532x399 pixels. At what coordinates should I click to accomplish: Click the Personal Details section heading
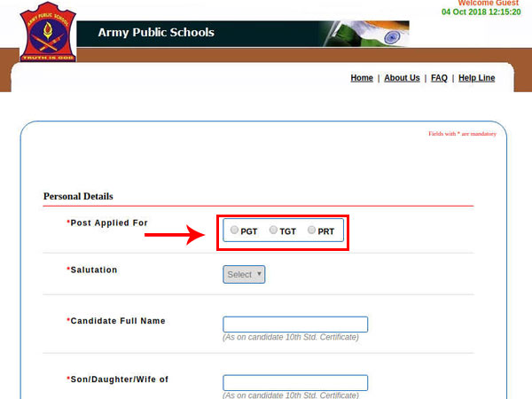[x=78, y=196]
